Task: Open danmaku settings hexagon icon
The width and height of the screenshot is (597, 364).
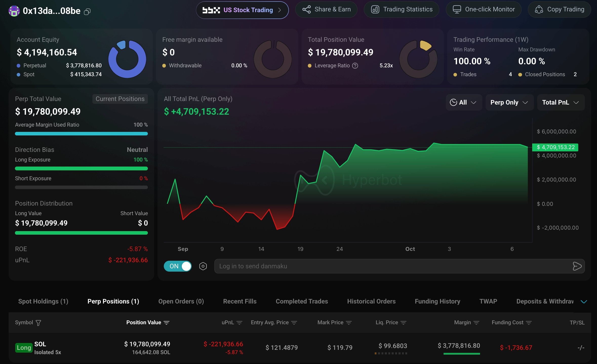Action: [203, 266]
